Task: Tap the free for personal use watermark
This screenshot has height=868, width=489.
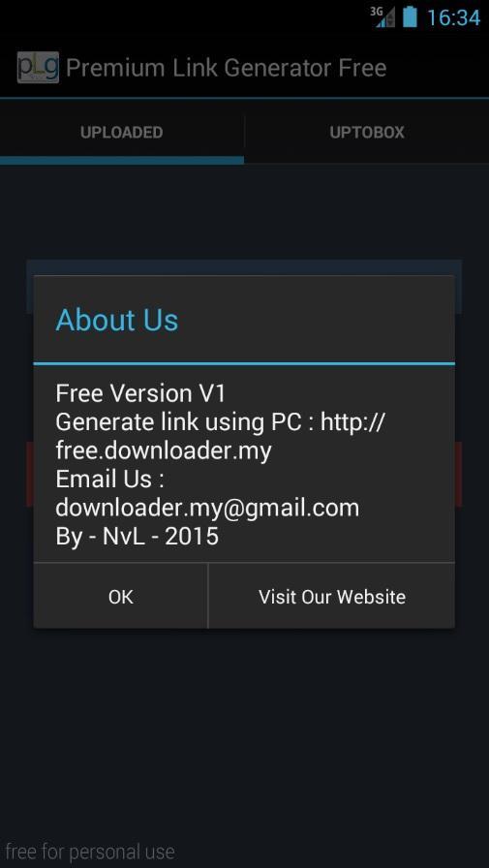Action: [x=90, y=852]
